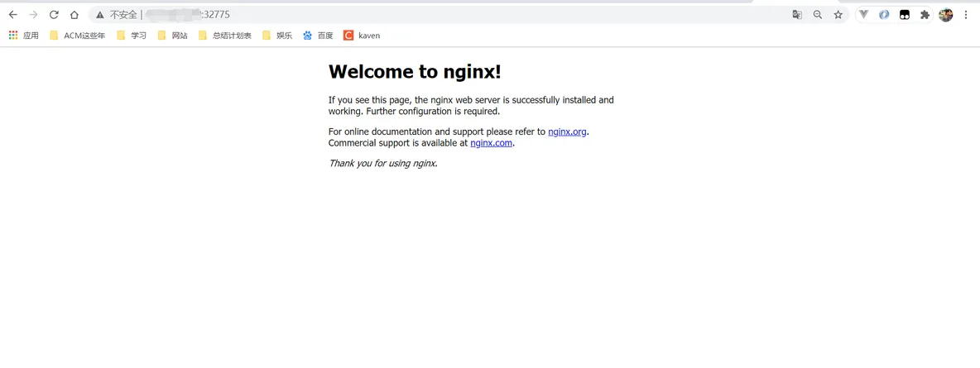This screenshot has height=368, width=980.
Task: Click the 'Thank you for using nginx.' text
Action: coord(383,164)
